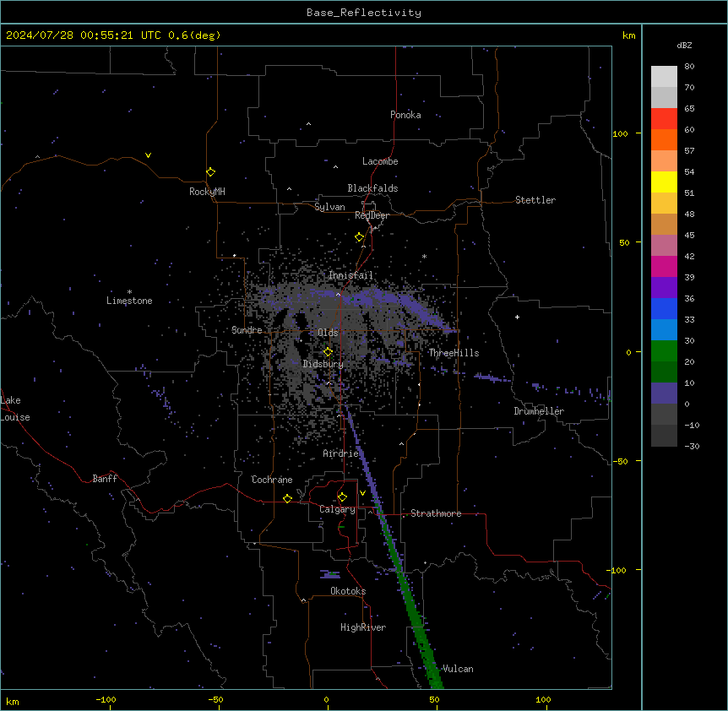The width and height of the screenshot is (728, 711).
Task: Pick the bright yellow 51-54 dBZ swatch
Action: [664, 182]
